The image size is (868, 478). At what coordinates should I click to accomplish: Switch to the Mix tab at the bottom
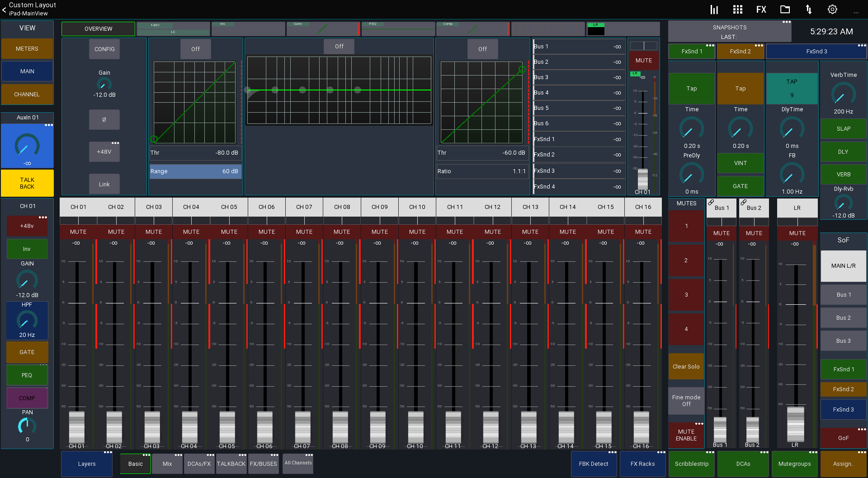(167, 464)
